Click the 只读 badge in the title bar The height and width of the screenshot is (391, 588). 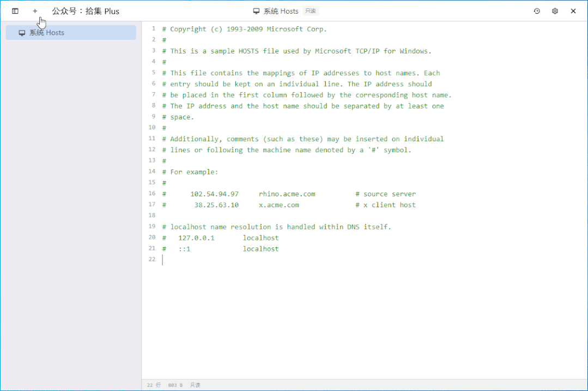pyautogui.click(x=311, y=11)
